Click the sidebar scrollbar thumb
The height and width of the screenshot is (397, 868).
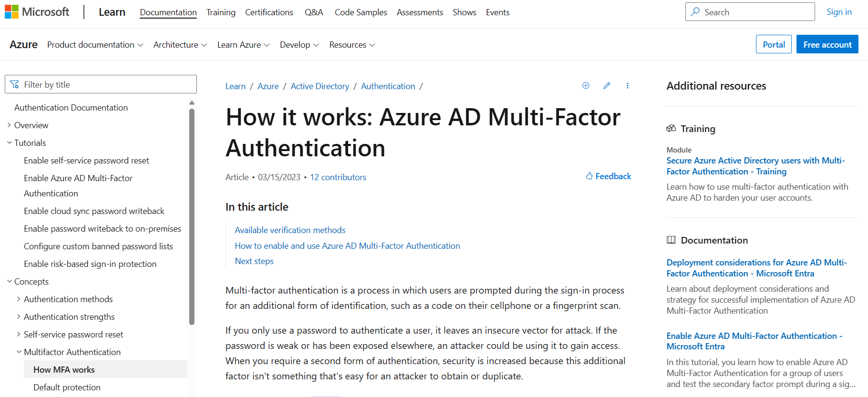(x=192, y=217)
